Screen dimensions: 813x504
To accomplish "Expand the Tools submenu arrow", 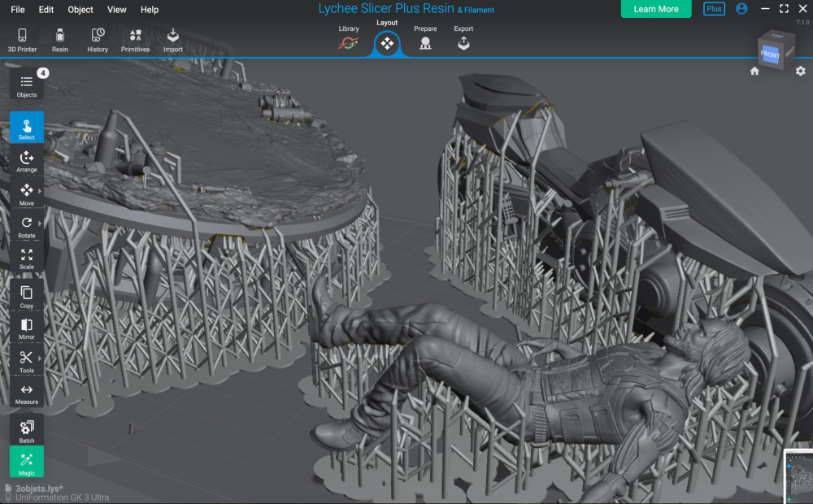I will point(40,357).
